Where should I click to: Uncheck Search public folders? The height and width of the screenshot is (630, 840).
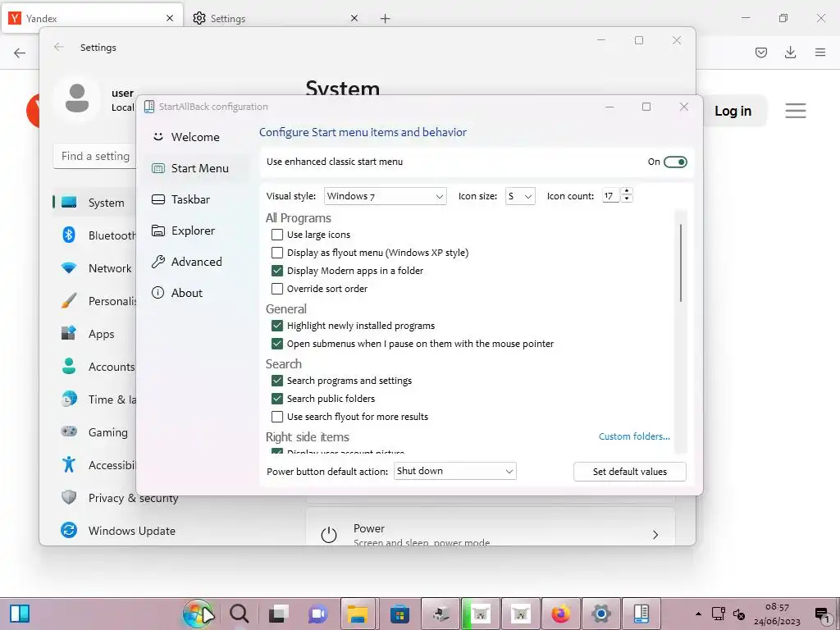pyautogui.click(x=277, y=399)
